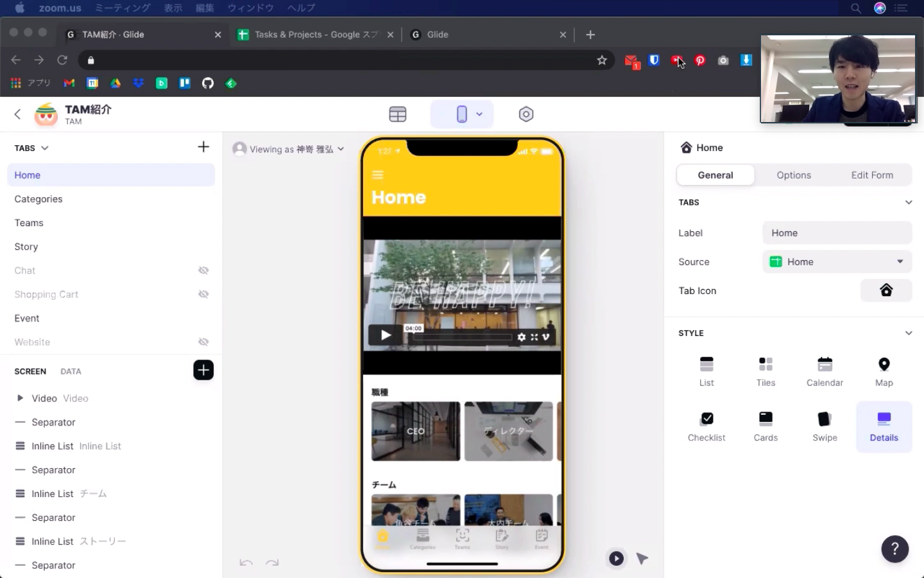Switch to the Edit Form tab
The width and height of the screenshot is (924, 578).
872,175
